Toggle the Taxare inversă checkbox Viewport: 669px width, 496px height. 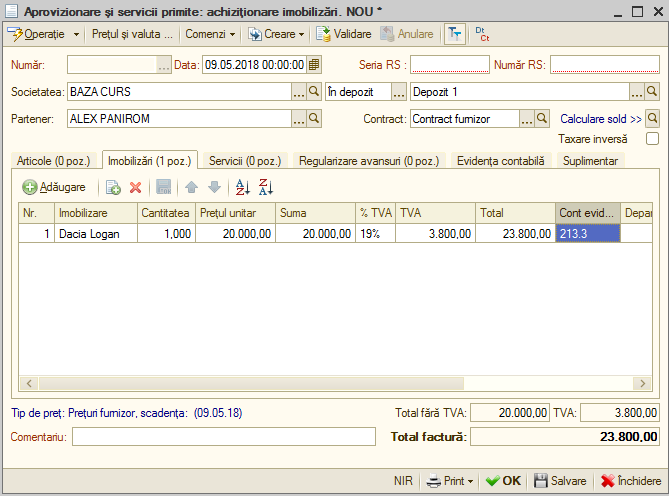coord(652,139)
